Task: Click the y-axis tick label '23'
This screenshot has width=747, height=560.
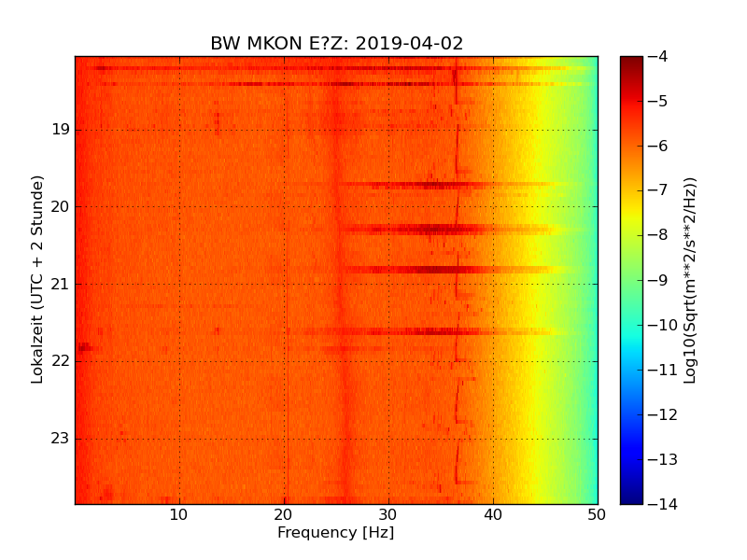Action: click(x=61, y=438)
